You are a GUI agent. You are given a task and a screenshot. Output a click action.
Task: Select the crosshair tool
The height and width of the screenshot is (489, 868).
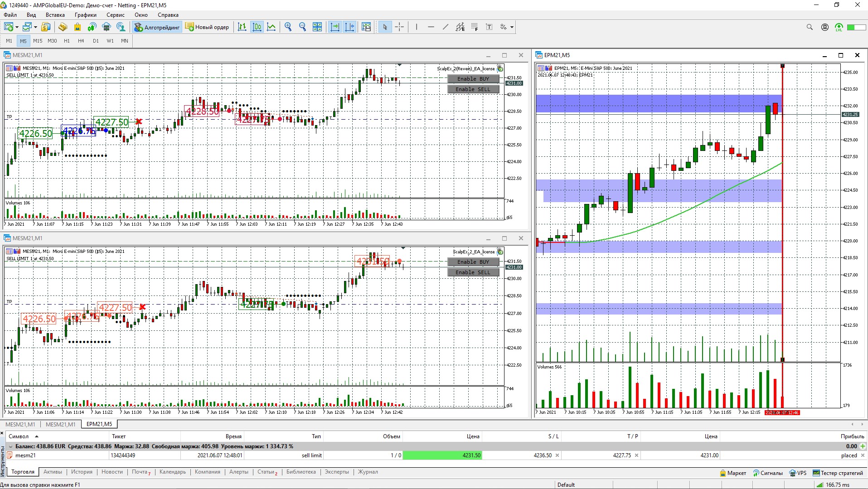(x=399, y=27)
